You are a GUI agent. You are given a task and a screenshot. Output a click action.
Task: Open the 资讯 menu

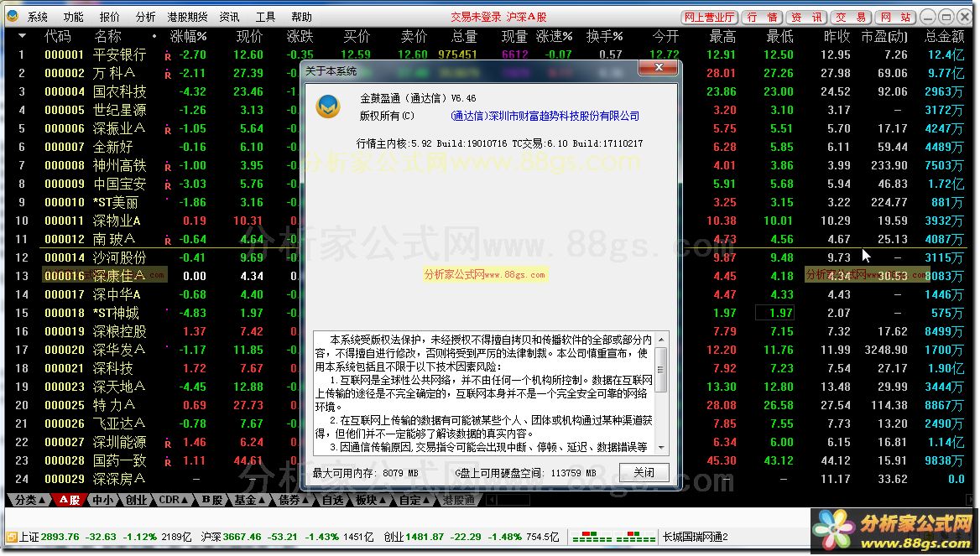click(x=229, y=17)
